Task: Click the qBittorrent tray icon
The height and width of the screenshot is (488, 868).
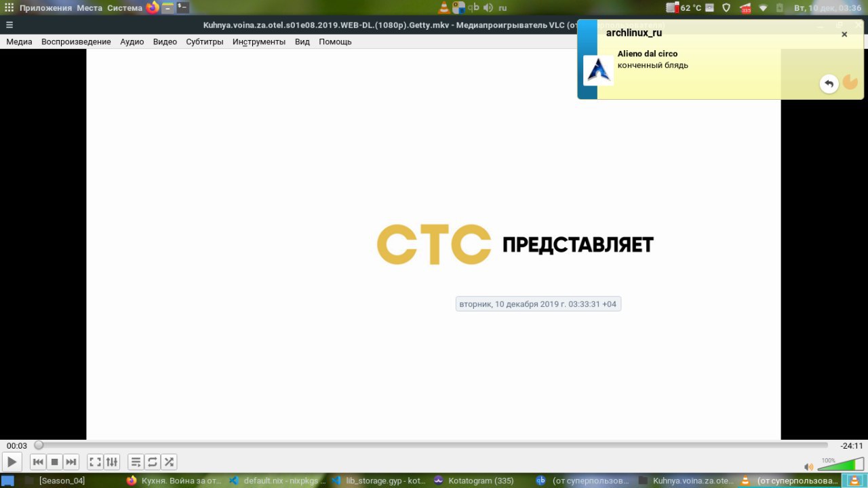Action: (473, 7)
